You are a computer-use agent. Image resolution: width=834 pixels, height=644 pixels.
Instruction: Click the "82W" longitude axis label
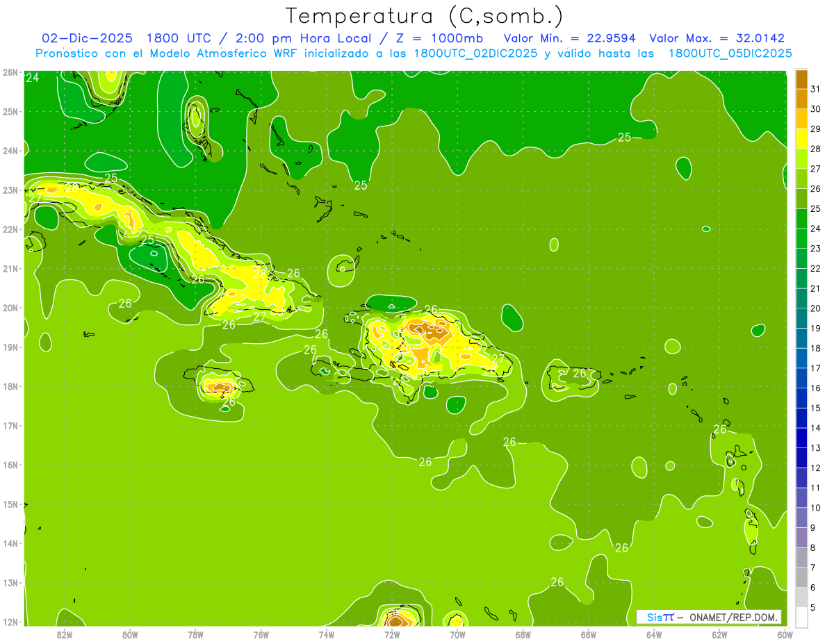65,635
